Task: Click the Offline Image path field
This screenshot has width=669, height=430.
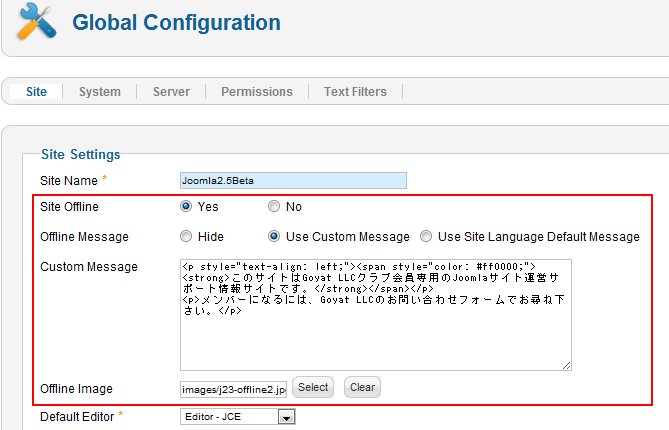Action: [x=233, y=389]
